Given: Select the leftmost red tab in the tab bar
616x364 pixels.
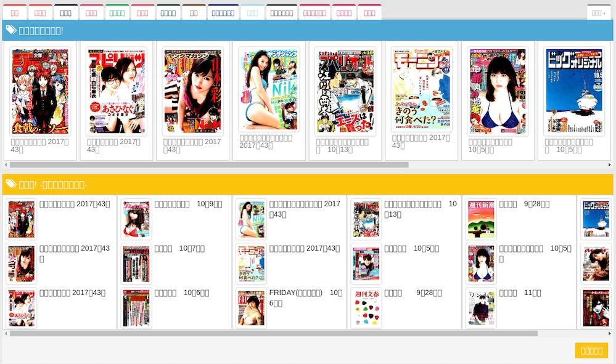Looking at the screenshot, I should [15, 12].
